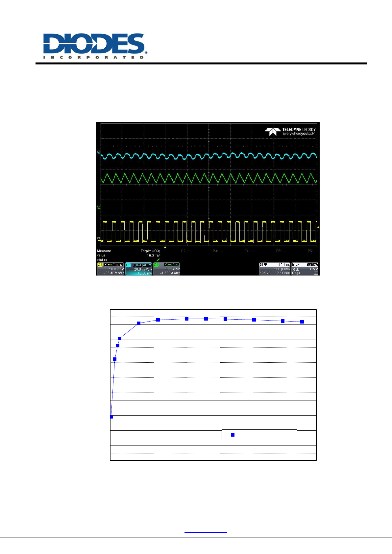Screen dimensions: 392x554
Task: Open the trigger descriptor showing Edge
Action: [x=305, y=269]
